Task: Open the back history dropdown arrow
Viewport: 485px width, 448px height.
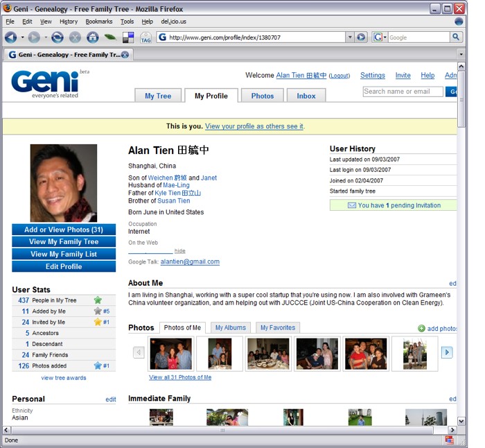Action: pyautogui.click(x=23, y=37)
